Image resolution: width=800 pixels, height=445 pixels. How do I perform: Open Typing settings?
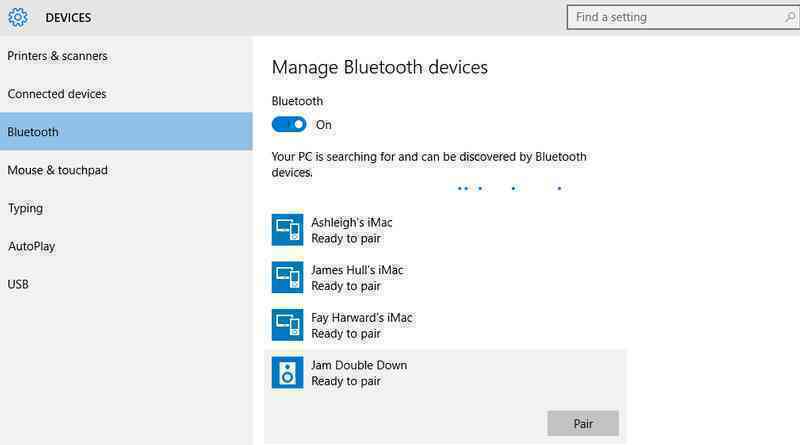(126, 208)
